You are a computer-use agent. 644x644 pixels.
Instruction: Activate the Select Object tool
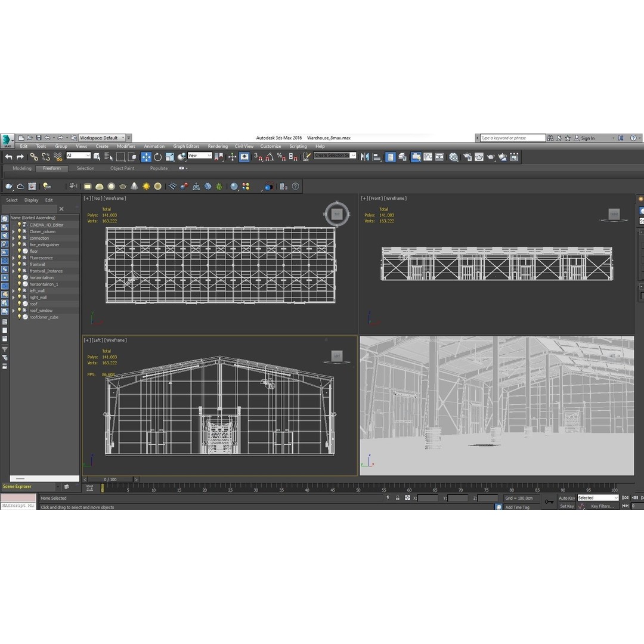(97, 157)
